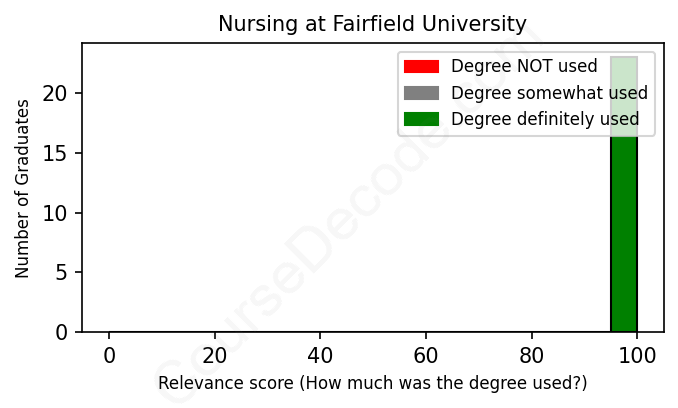This screenshot has width=678, height=408.
Task: Click the y-axis tick label 15
Action: pos(57,154)
